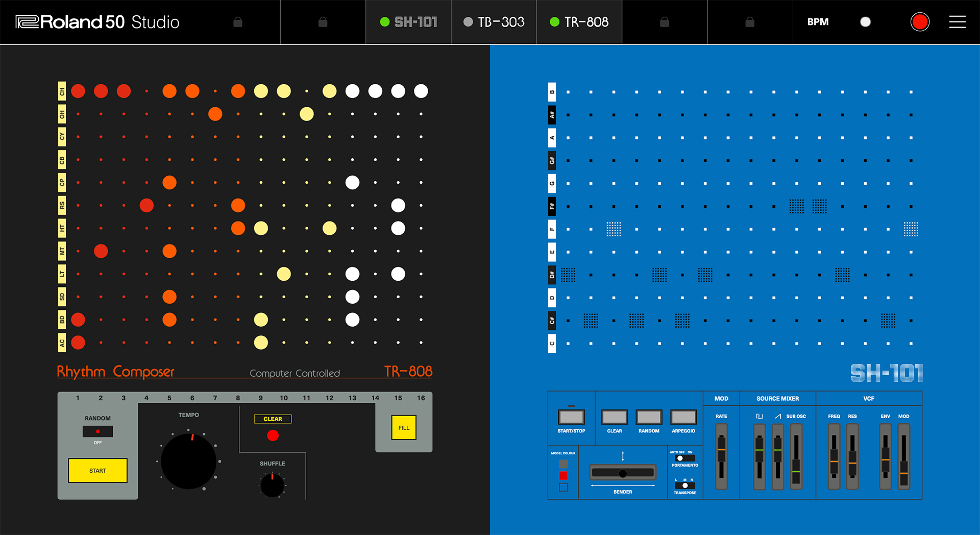The image size is (980, 535).
Task: Toggle BD row step 1 on TR-808 grid
Action: [78, 320]
